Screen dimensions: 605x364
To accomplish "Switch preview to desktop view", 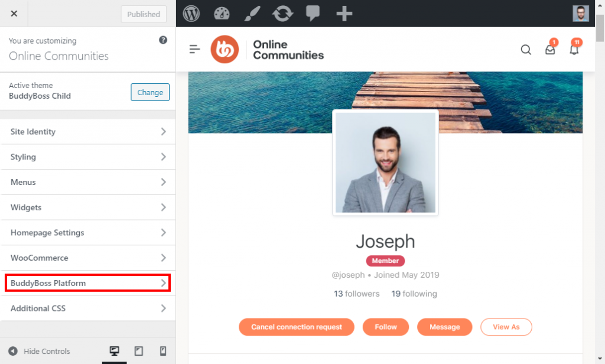I will [114, 351].
